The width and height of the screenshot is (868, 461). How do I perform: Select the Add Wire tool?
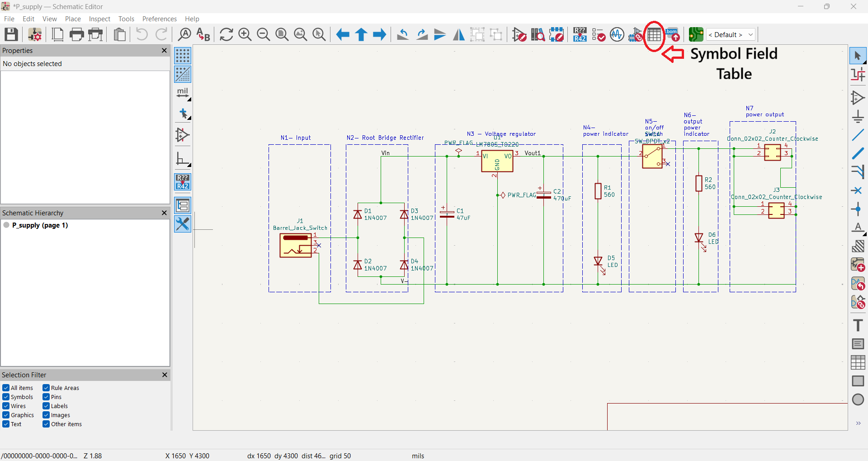858,134
